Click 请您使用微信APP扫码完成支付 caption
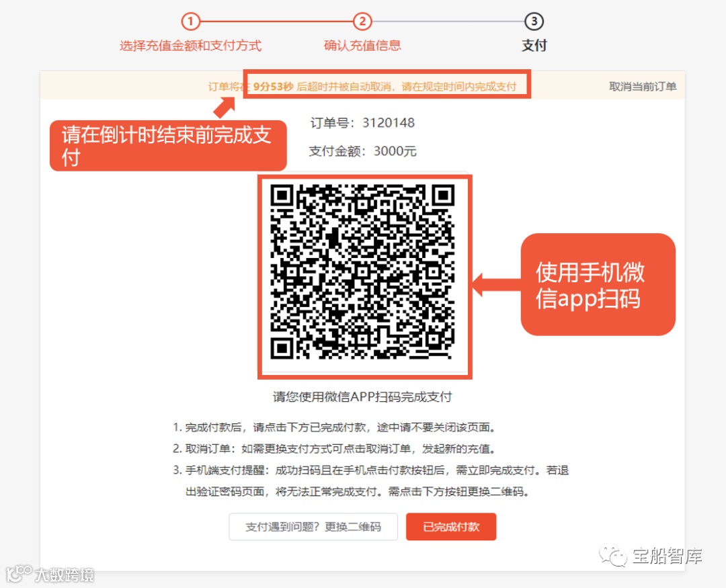This screenshot has height=588, width=726. 362,396
